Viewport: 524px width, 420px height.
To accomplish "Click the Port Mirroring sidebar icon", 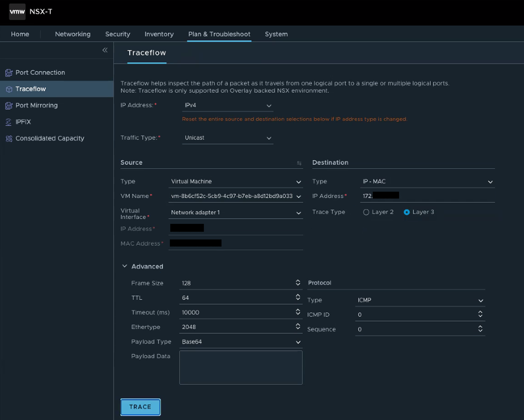I will (9, 106).
